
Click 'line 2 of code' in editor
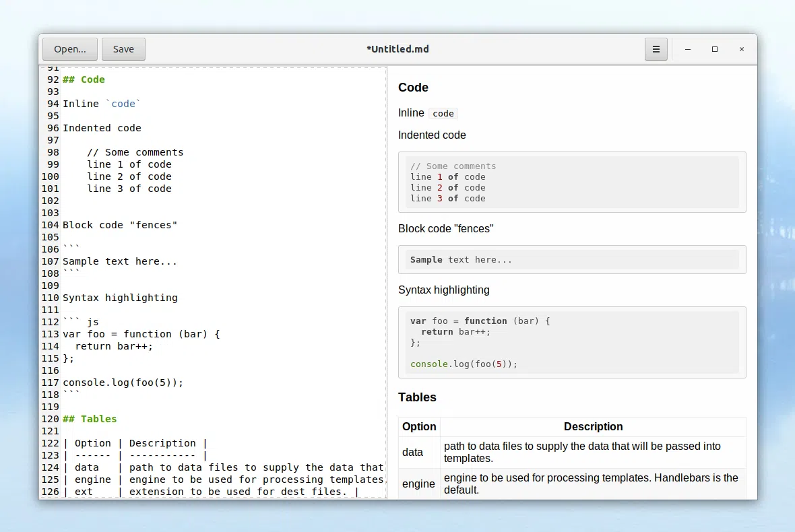(x=129, y=177)
